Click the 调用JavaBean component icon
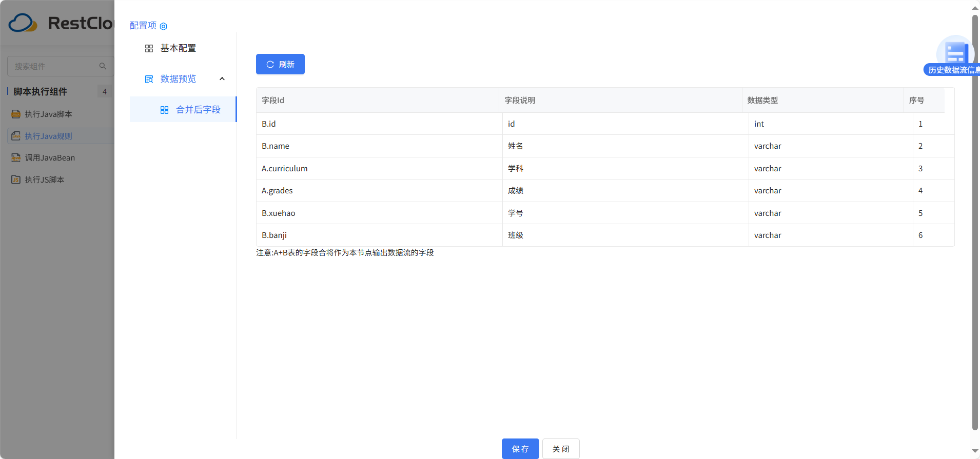This screenshot has height=459, width=980. pyautogui.click(x=16, y=157)
